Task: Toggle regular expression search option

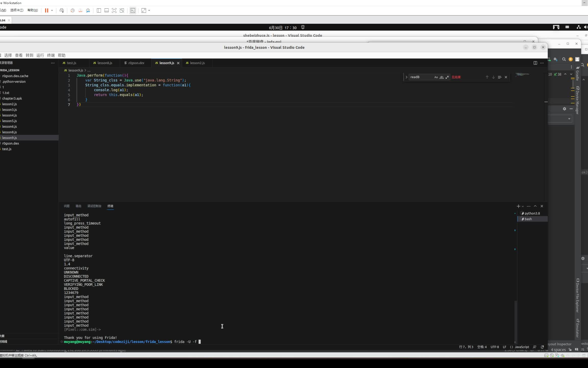Action: (447, 77)
